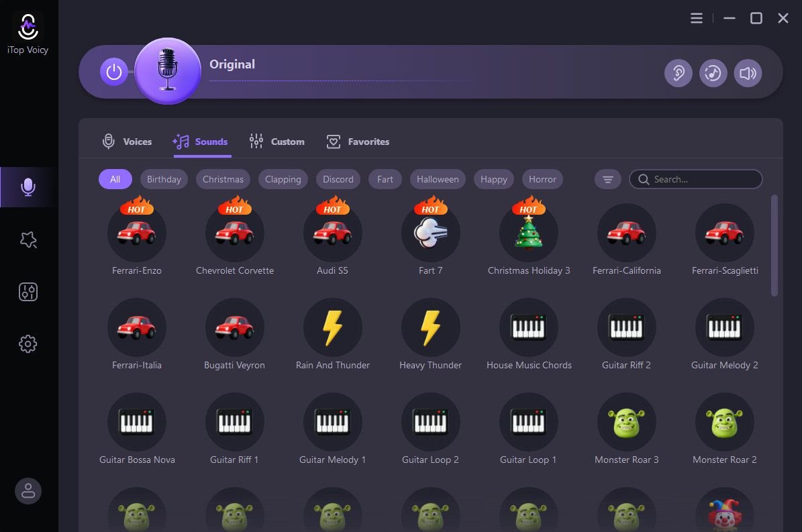The width and height of the screenshot is (802, 532).
Task: Open the settings gear in sidebar
Action: 28,344
